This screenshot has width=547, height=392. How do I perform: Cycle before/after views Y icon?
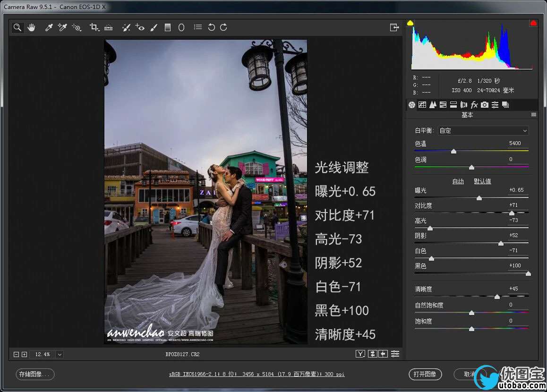pos(360,354)
